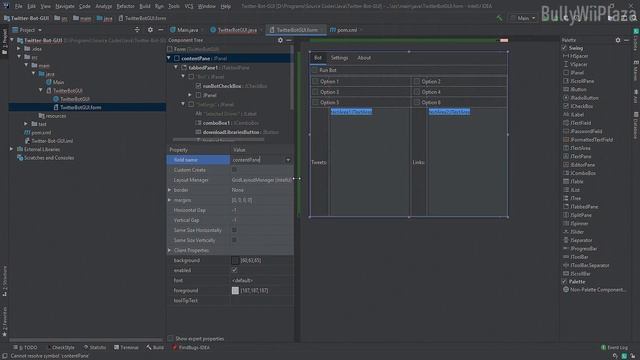
Task: Toggle the enabled property checkbox
Action: 235,270
